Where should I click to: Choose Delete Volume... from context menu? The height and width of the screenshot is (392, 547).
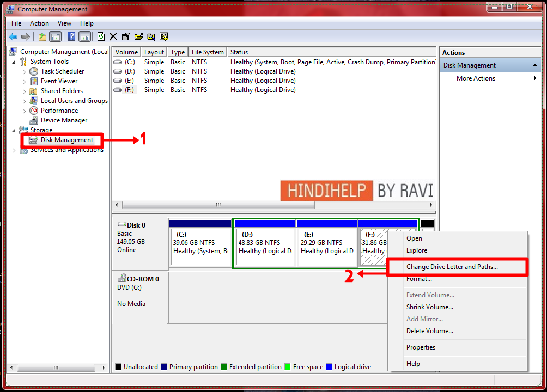pos(457,331)
